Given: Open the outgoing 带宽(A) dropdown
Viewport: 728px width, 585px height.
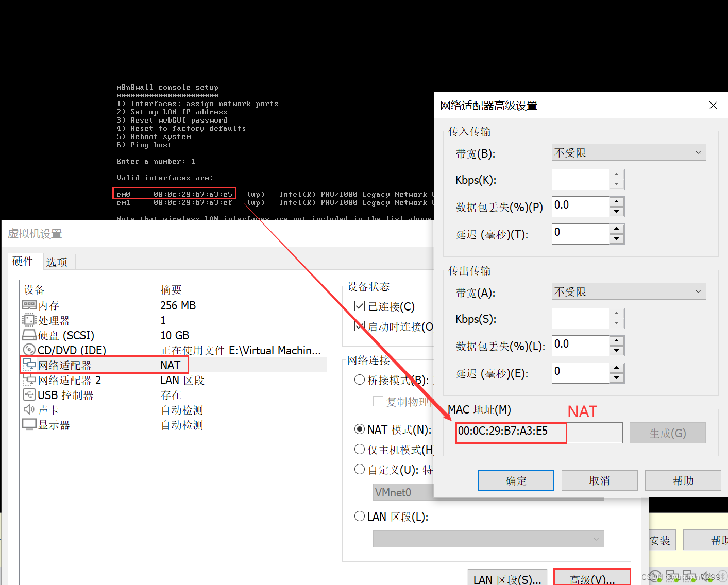Looking at the screenshot, I should coord(629,291).
